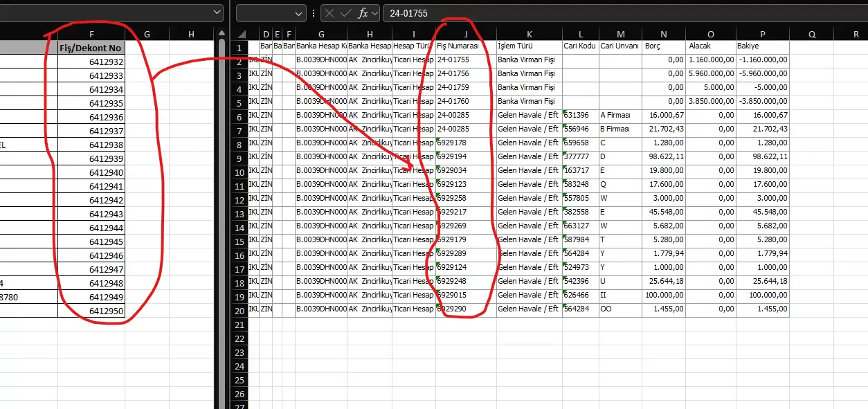Image resolution: width=868 pixels, height=409 pixels.
Task: Click cell with Fiş number 6929034
Action: click(466, 171)
